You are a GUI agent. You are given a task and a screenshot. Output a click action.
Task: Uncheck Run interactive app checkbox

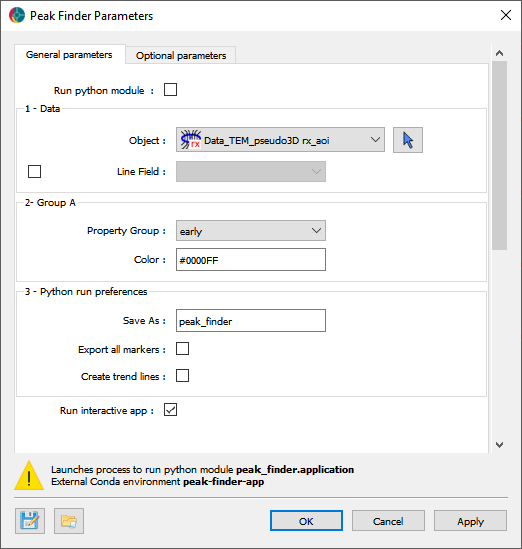point(170,410)
